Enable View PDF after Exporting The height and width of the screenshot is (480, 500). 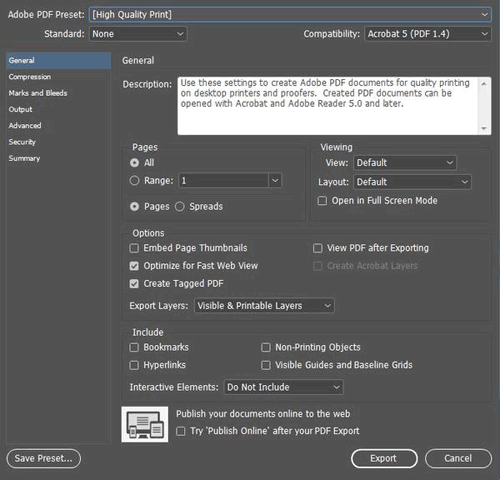pyautogui.click(x=318, y=248)
